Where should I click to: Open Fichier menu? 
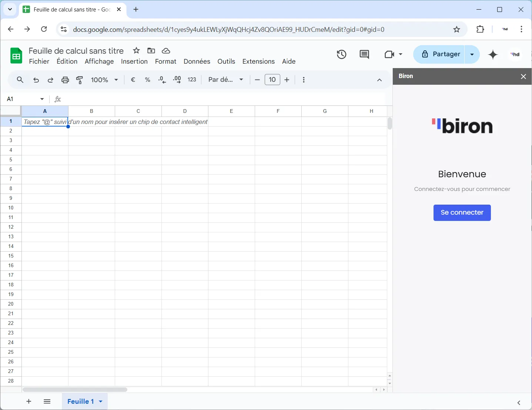tap(39, 61)
